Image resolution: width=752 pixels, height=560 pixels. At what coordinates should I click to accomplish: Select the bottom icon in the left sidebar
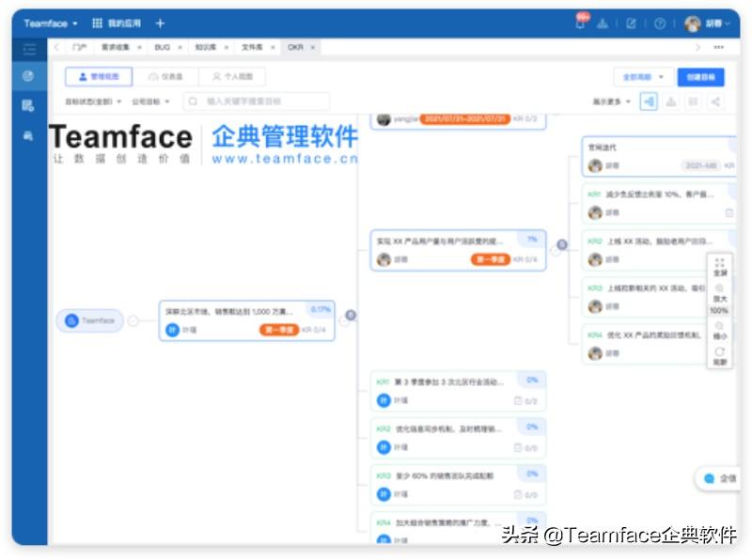click(28, 136)
